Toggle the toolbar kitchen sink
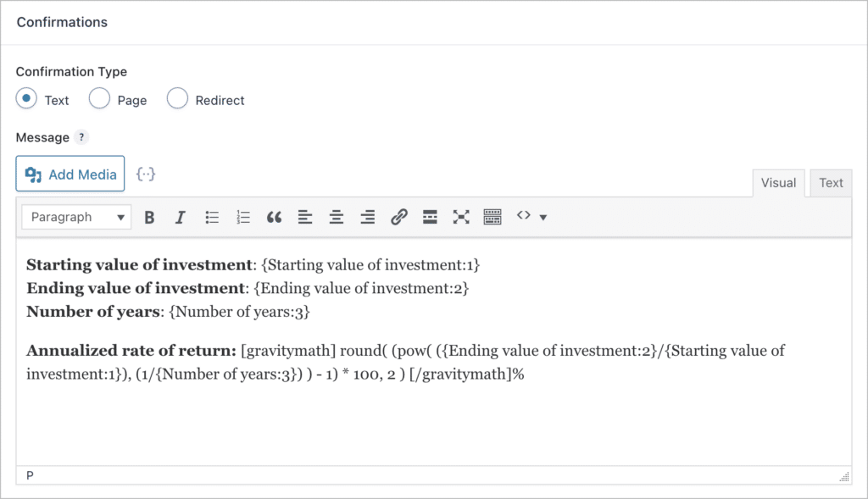This screenshot has width=868, height=499. coord(492,218)
